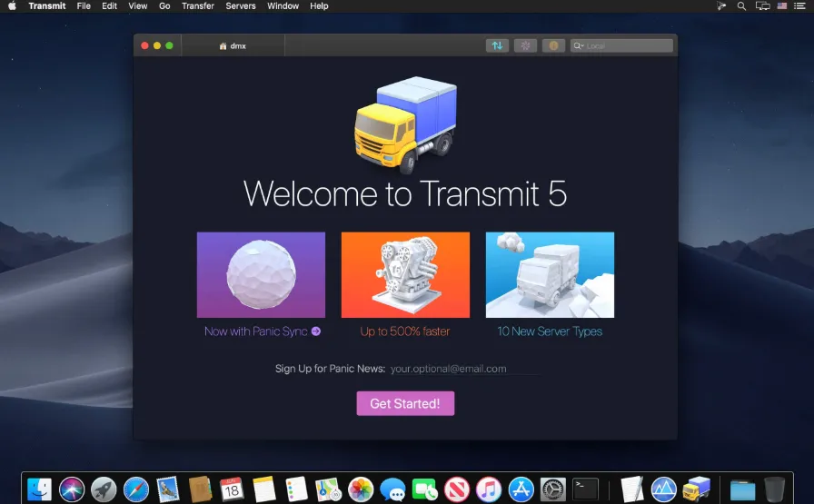This screenshot has width=814, height=504.
Task: Open the File menu
Action: [x=84, y=6]
